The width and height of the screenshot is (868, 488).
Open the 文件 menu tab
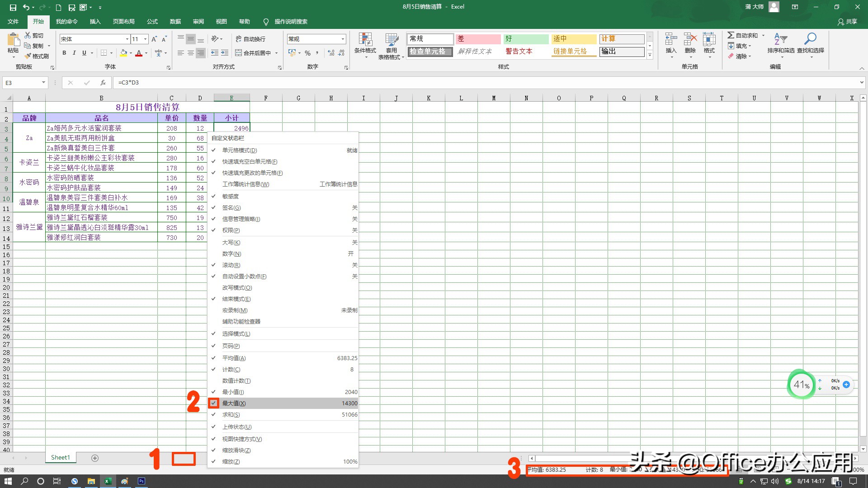(13, 22)
